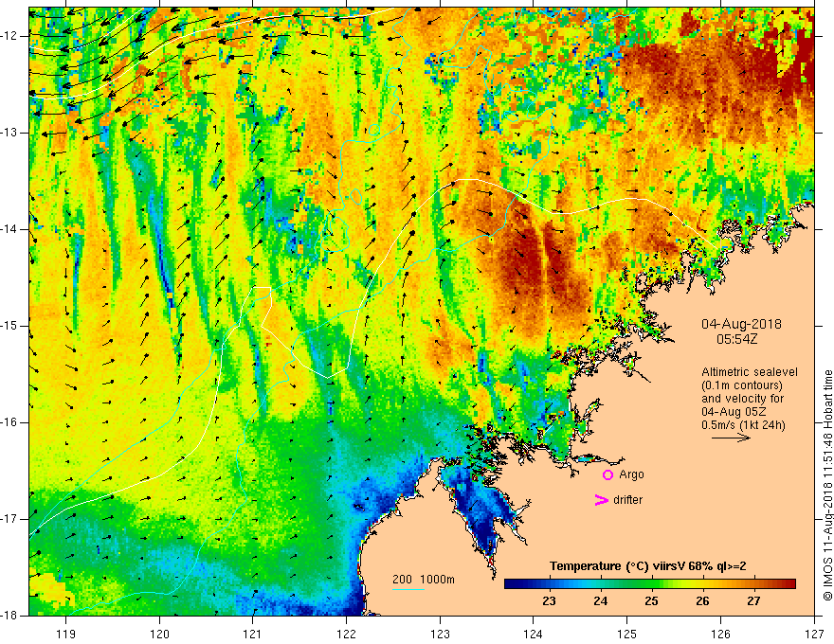
Task: Click latitude axis label -14
Action: (10, 229)
